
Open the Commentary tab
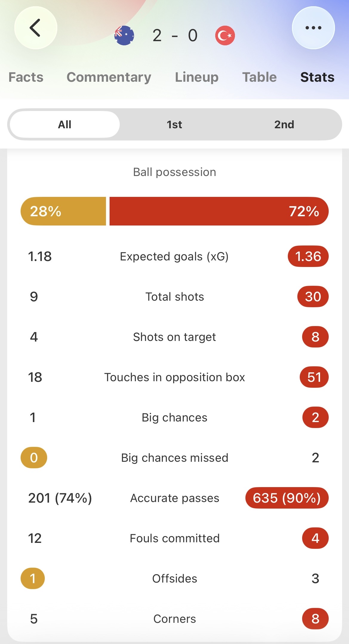(109, 77)
